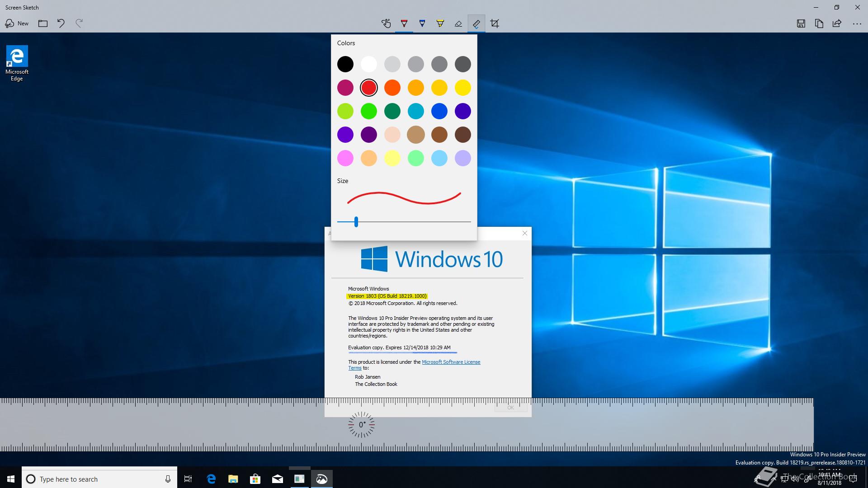Pick the white color swatch

[369, 64]
